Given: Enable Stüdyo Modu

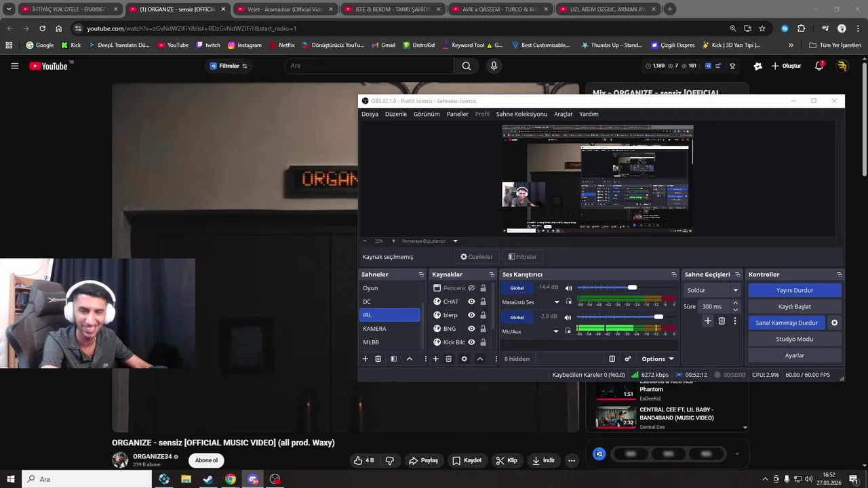Looking at the screenshot, I should click(795, 339).
